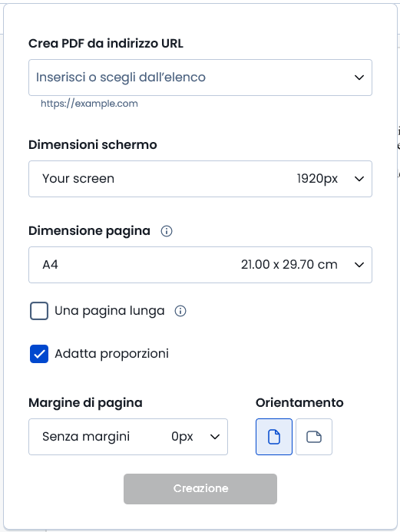Click the Una pagina lunga label text
This screenshot has width=400, height=532.
click(x=110, y=311)
